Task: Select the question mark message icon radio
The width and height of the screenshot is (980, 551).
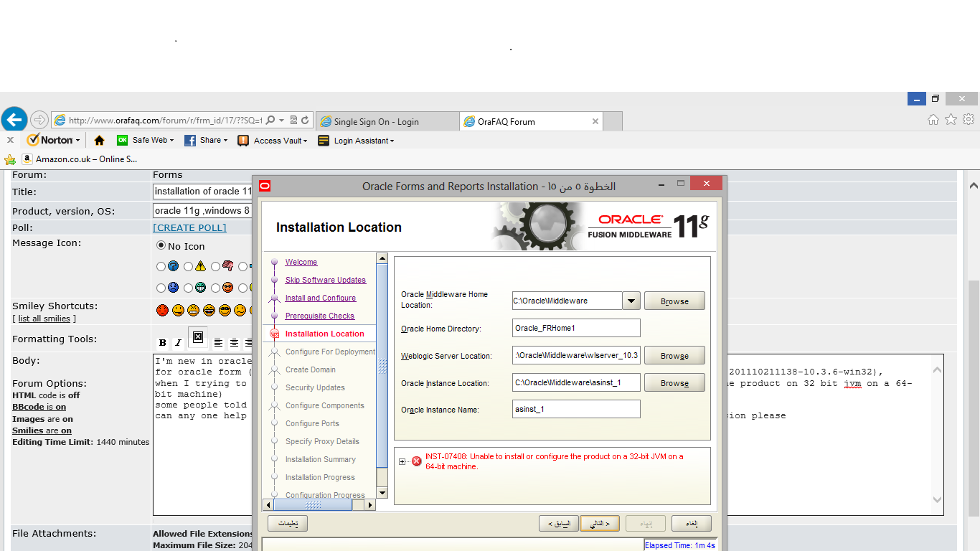Action: click(161, 266)
